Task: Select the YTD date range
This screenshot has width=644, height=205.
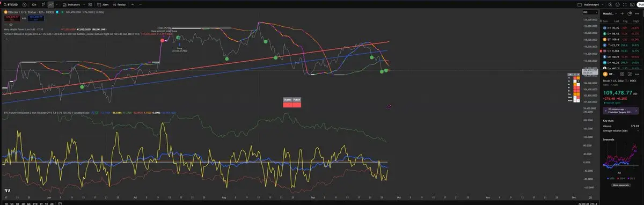Action: click(x=35, y=204)
